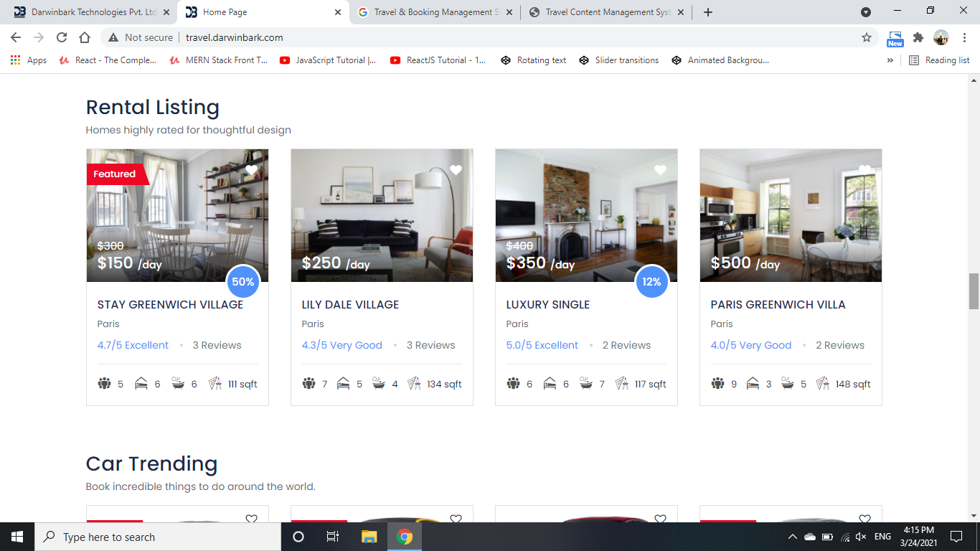The width and height of the screenshot is (980, 551).
Task: Toggle wishlist heart on Luxury Single listing
Action: (x=660, y=170)
